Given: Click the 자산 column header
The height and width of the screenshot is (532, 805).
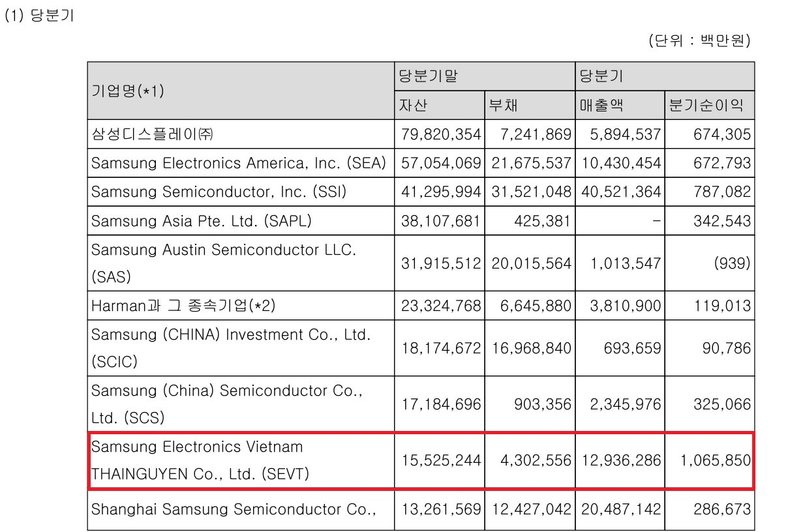Looking at the screenshot, I should coord(439,105).
